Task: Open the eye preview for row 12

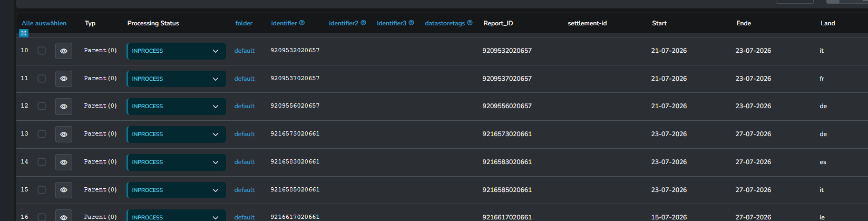Action: click(64, 106)
